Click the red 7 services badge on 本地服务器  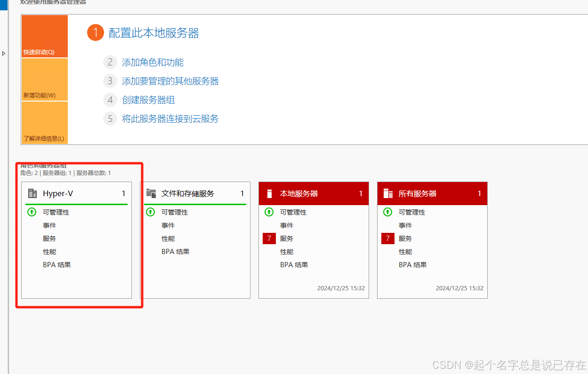coord(269,239)
